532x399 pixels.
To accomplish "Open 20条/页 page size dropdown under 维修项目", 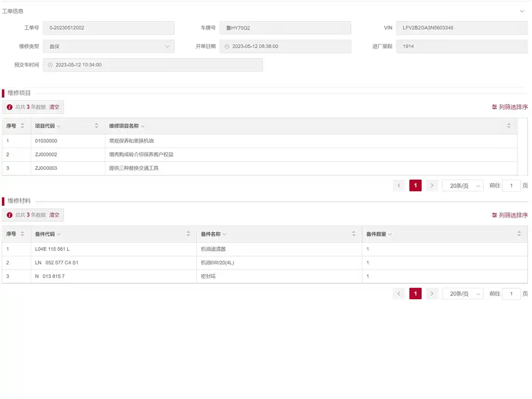I will point(463,185).
